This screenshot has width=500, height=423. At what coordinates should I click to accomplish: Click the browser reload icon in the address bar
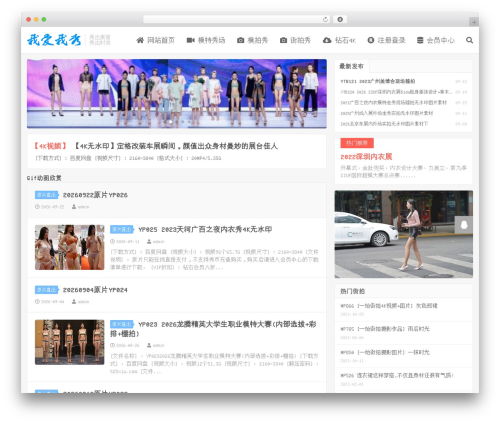coord(325,19)
